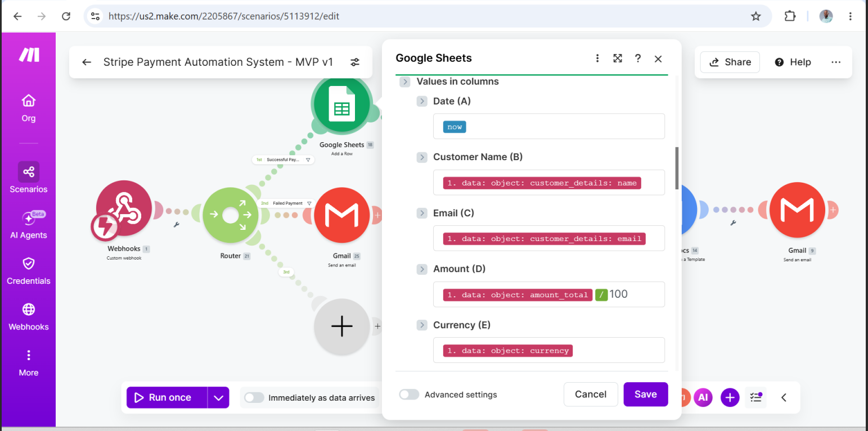
Task: Open the Google Sheets panel options menu
Action: (x=597, y=58)
